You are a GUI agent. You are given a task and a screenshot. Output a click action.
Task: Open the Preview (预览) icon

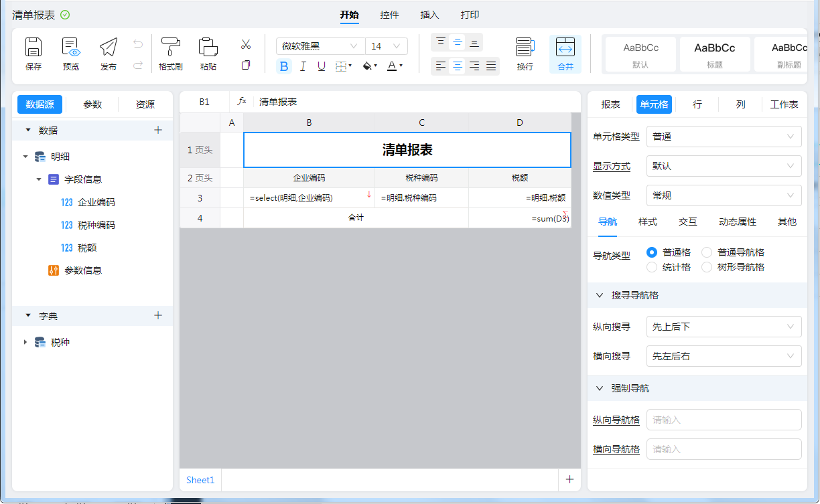70,48
